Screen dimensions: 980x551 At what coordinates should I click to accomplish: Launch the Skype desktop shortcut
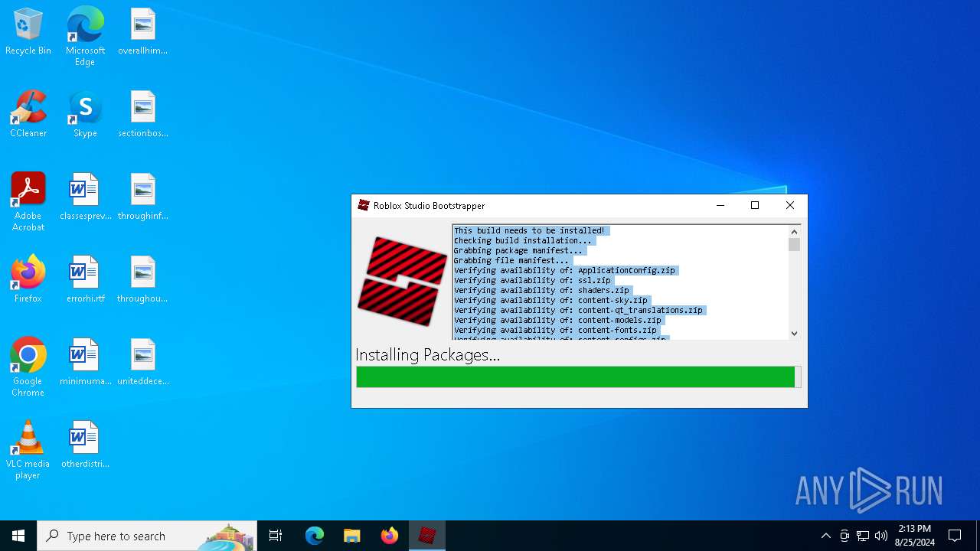(x=85, y=115)
